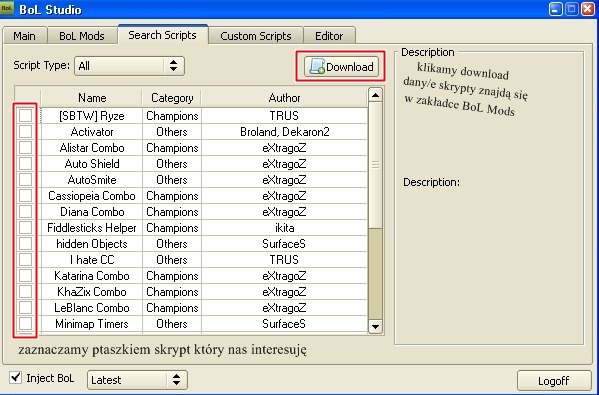599x395 pixels.
Task: Enable the KhaZix Combo checkbox
Action: [26, 292]
